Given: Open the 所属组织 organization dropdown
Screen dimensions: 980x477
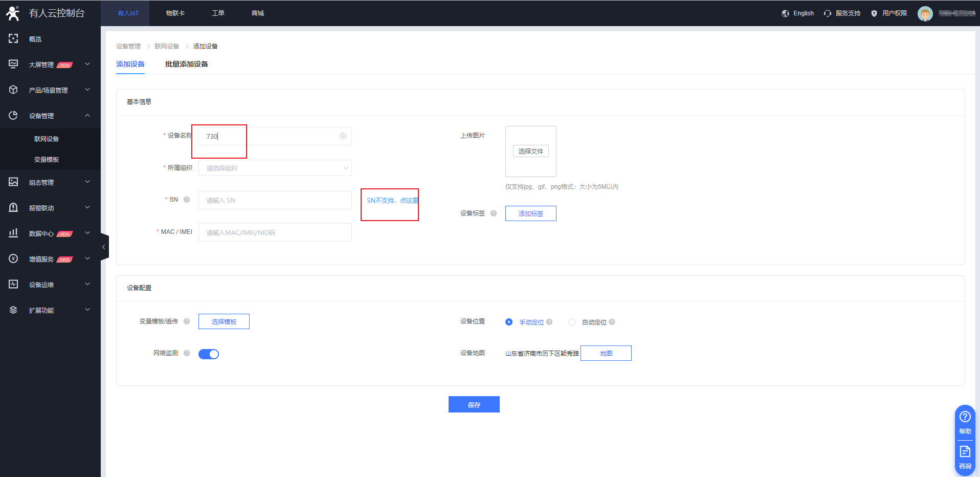Looking at the screenshot, I should pos(275,168).
